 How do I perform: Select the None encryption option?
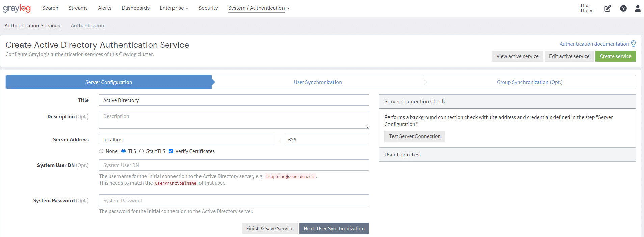pos(101,151)
